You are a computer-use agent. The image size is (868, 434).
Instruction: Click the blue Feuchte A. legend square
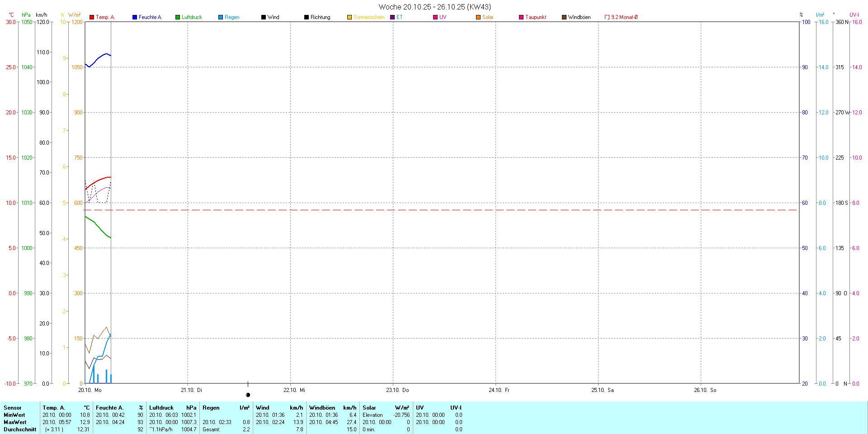coord(135,17)
